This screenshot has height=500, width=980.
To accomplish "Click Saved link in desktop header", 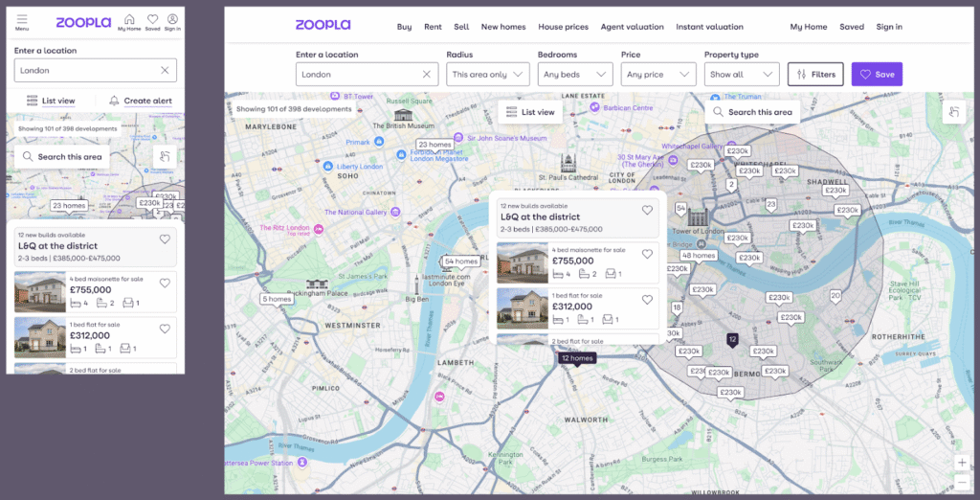I will click(852, 27).
